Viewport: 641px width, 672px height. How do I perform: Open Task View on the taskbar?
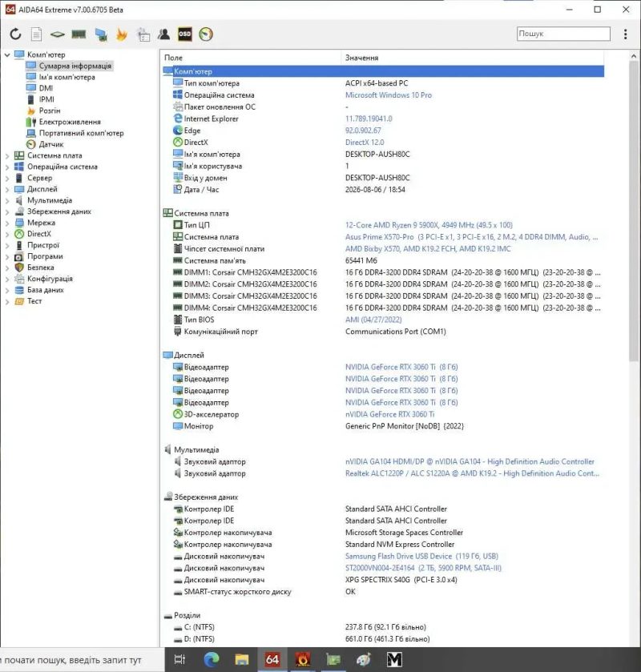coord(179,659)
